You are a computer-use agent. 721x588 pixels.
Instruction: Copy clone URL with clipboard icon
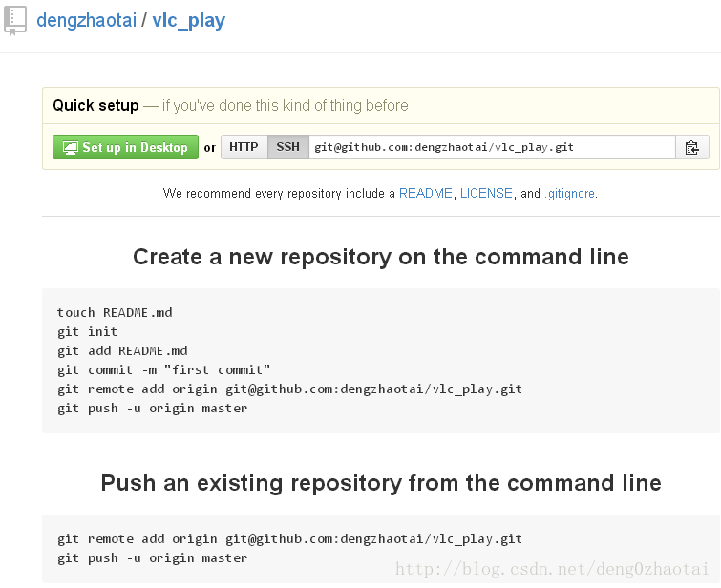[692, 148]
